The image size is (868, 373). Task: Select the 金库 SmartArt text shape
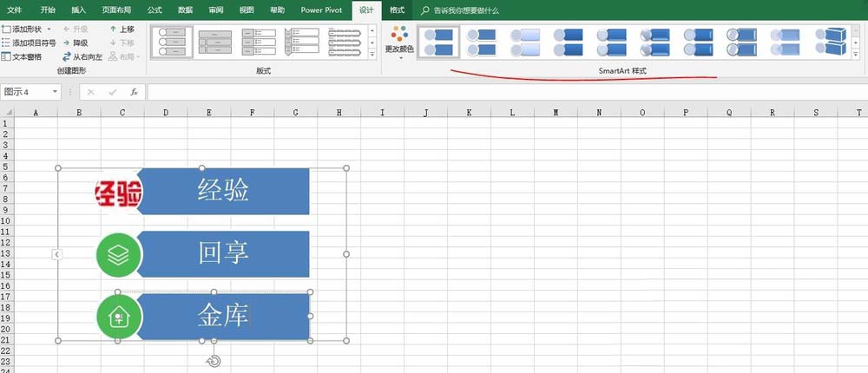tap(223, 317)
